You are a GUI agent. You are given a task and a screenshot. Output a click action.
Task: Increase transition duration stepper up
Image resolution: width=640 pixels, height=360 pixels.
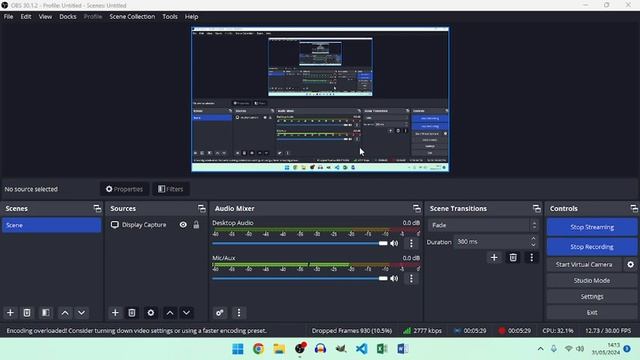(533, 238)
